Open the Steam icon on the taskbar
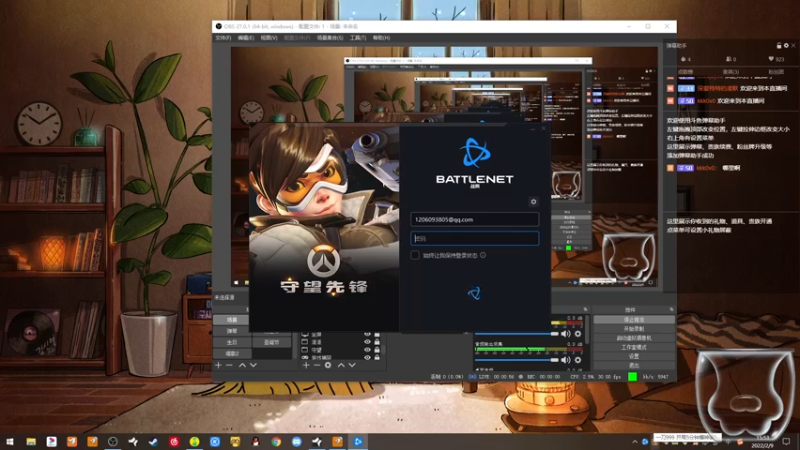This screenshot has width=800, height=450. coord(154,441)
